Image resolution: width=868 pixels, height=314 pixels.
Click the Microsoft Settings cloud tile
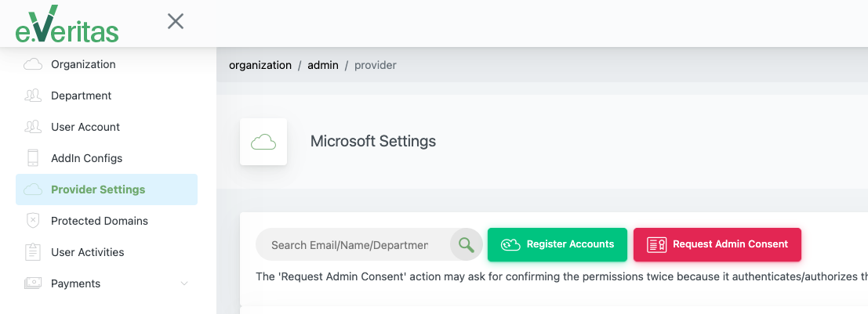(x=263, y=142)
